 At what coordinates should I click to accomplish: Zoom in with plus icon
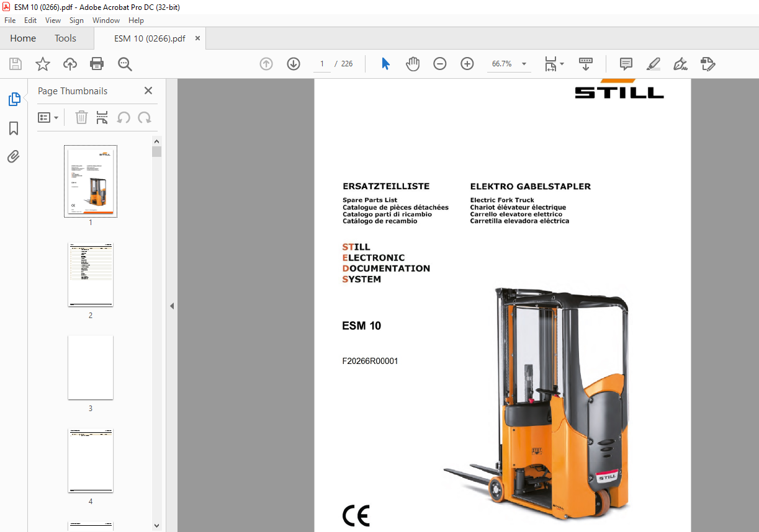467,64
